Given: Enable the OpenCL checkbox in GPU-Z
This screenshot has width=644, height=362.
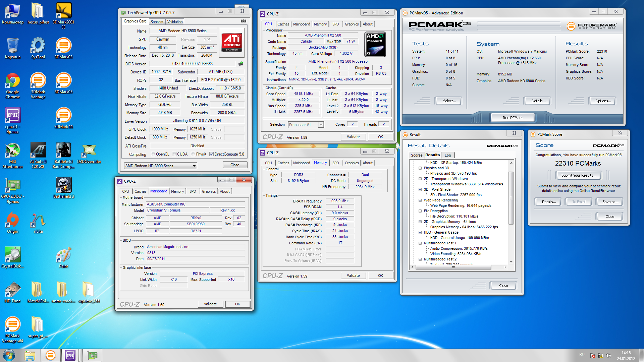Looking at the screenshot, I should pos(153,154).
